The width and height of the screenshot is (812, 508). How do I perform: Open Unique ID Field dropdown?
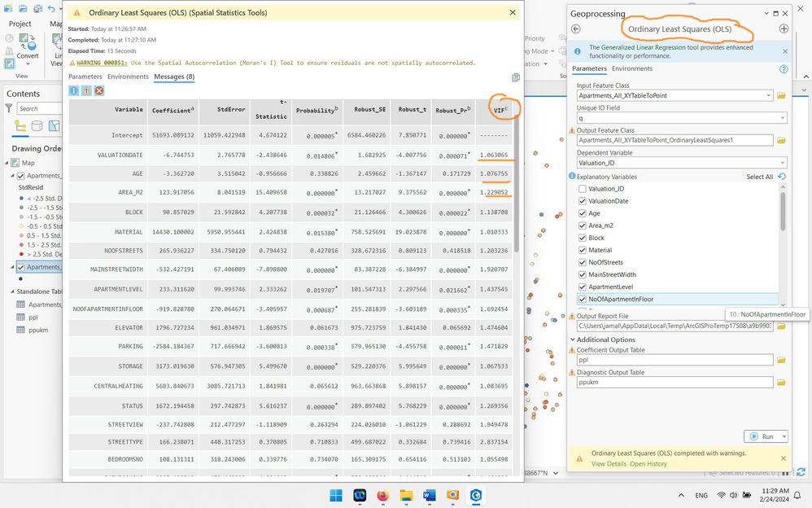[782, 118]
